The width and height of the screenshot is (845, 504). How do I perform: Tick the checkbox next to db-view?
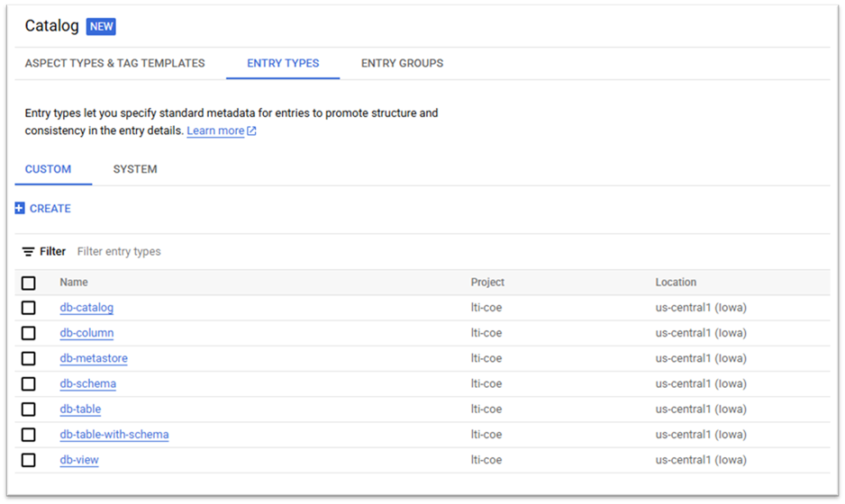29,460
